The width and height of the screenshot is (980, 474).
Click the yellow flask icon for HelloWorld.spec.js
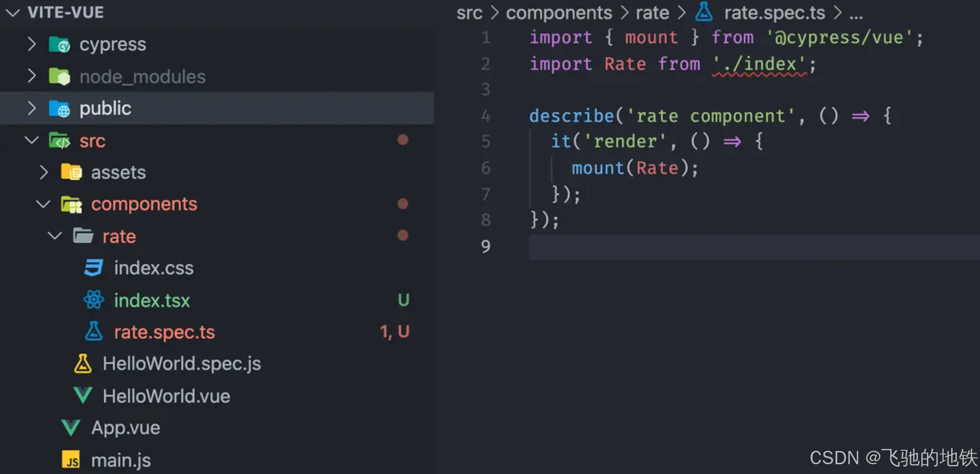[83, 364]
